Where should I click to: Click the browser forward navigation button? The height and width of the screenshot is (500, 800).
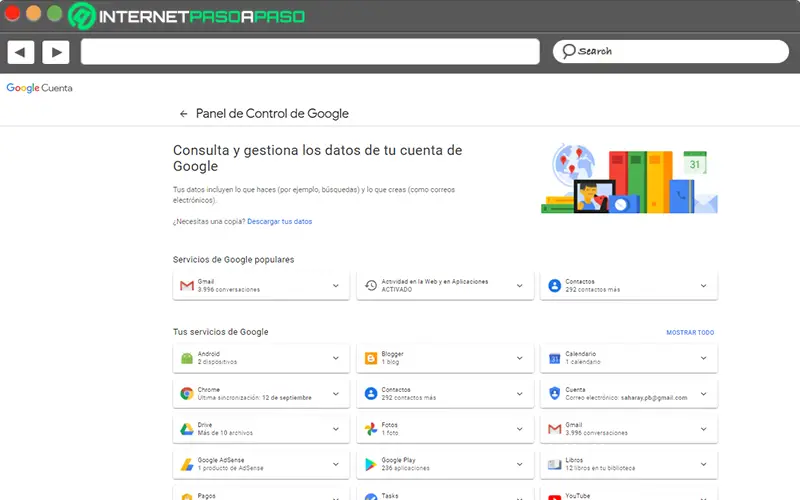pos(55,51)
